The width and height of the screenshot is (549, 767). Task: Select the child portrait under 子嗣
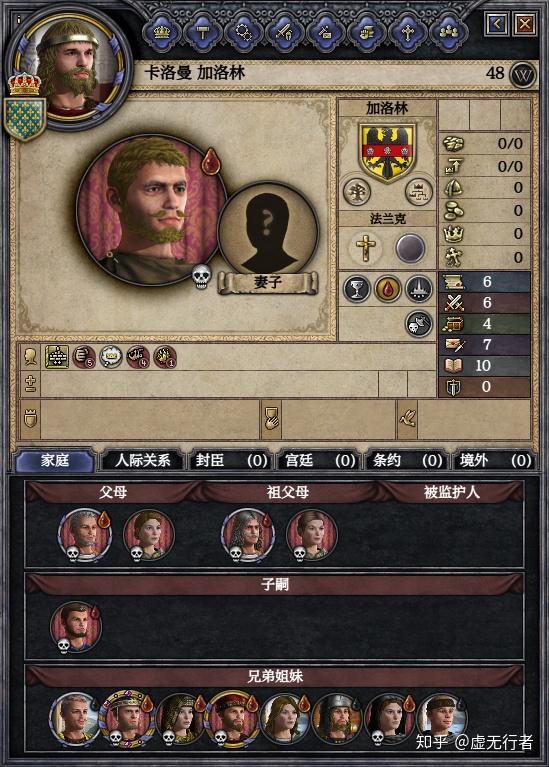[76, 627]
